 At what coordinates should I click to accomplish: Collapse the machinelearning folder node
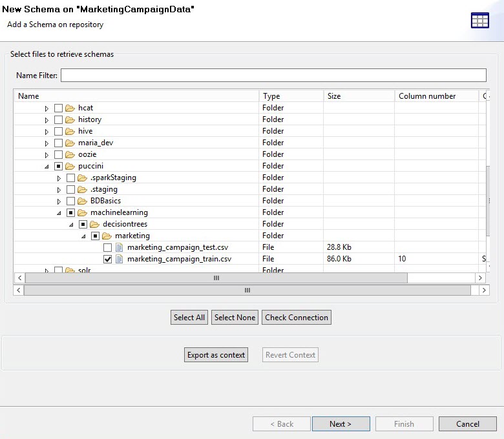(x=59, y=212)
